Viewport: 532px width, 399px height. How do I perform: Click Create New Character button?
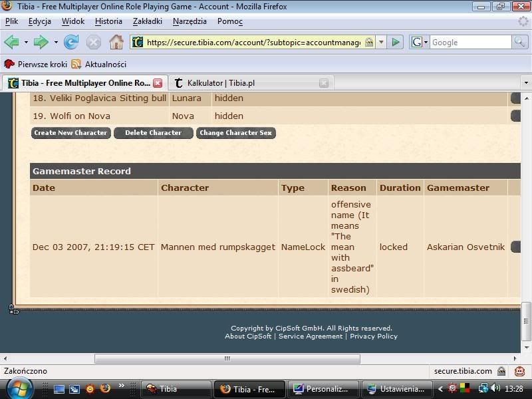70,132
